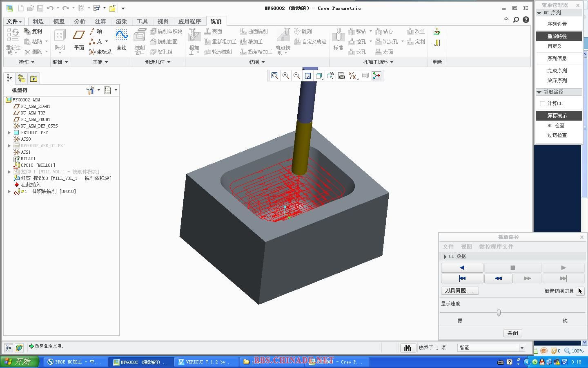588x368 pixels.
Task: Switch to the 分析 ribbon tab
Action: click(x=80, y=21)
